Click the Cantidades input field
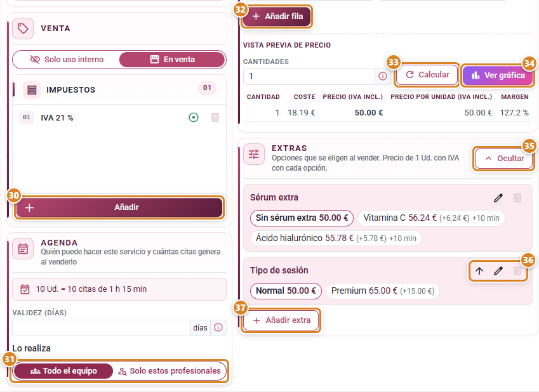The image size is (539, 392). [309, 76]
